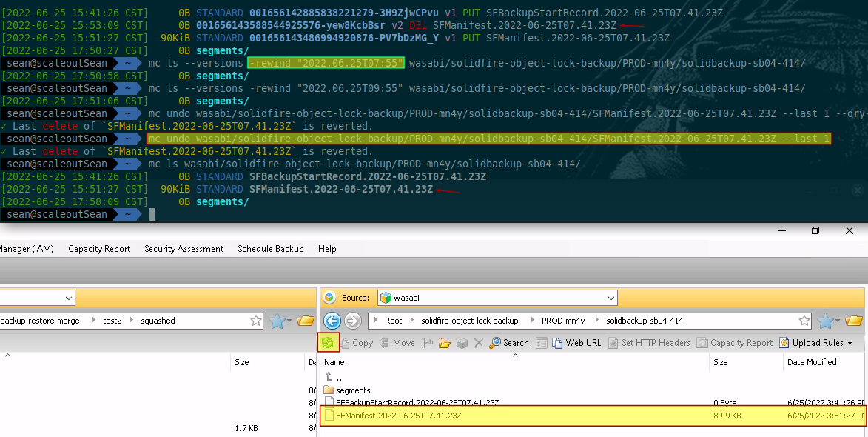Open left pane blue star favorites menu
Screen dimensions: 868x437
280,321
